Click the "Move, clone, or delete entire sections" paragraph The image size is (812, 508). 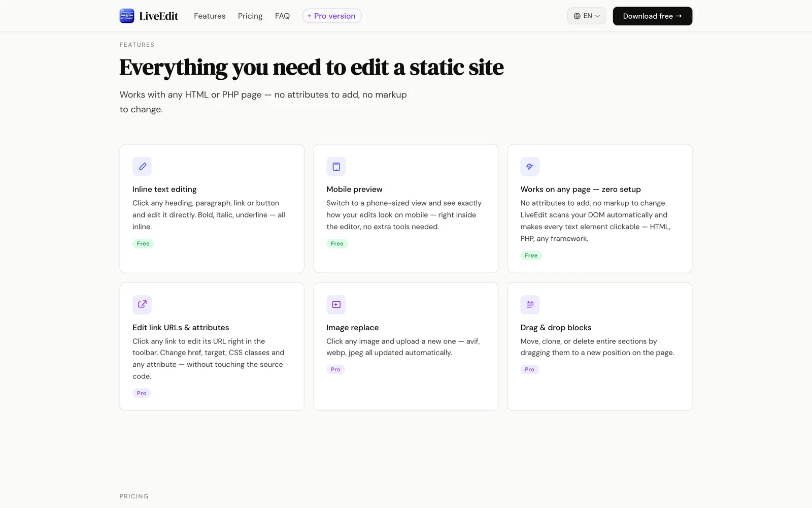(x=597, y=347)
